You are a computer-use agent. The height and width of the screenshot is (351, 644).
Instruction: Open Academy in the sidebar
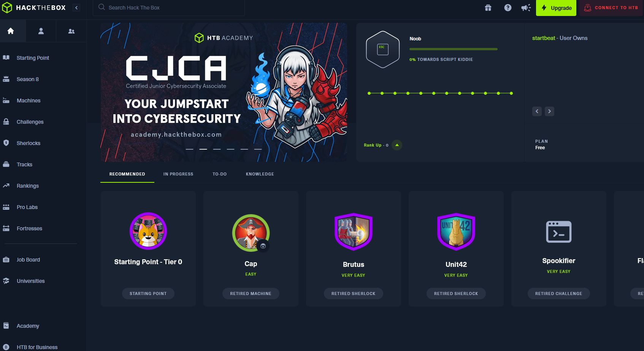click(28, 326)
